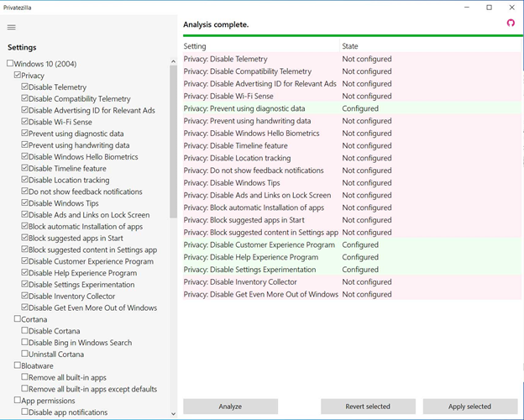Click Apply selected button
This screenshot has width=524, height=420.
click(469, 407)
